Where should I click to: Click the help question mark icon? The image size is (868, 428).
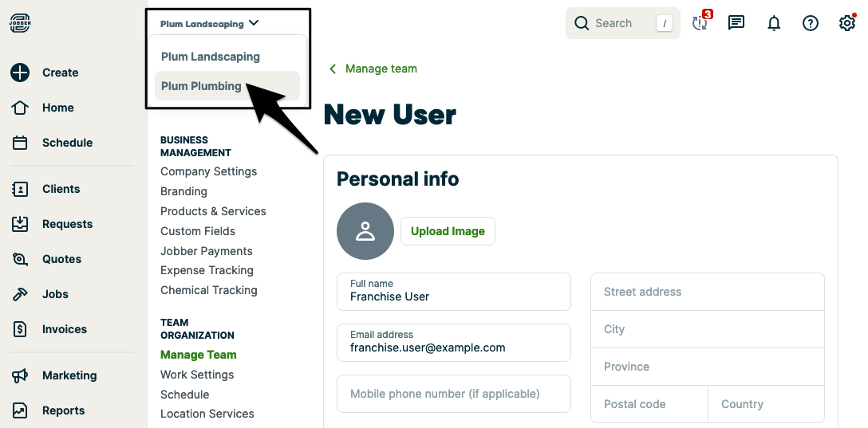(811, 23)
